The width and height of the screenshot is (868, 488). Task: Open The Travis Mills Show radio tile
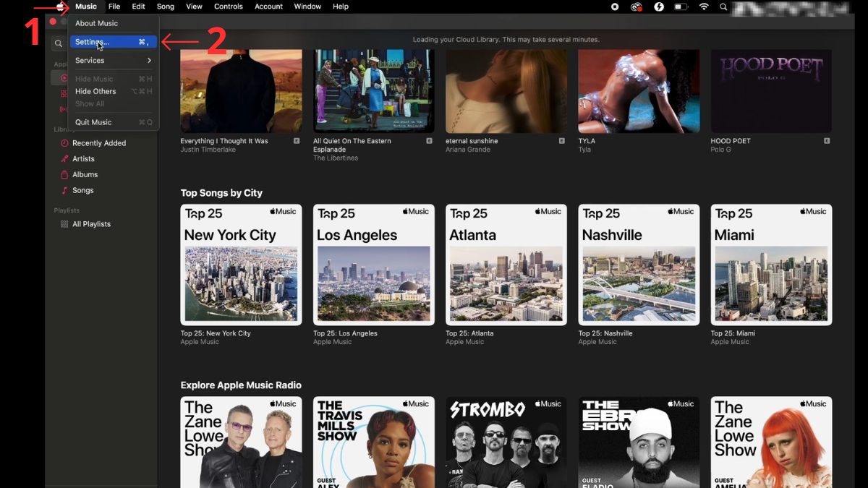373,442
